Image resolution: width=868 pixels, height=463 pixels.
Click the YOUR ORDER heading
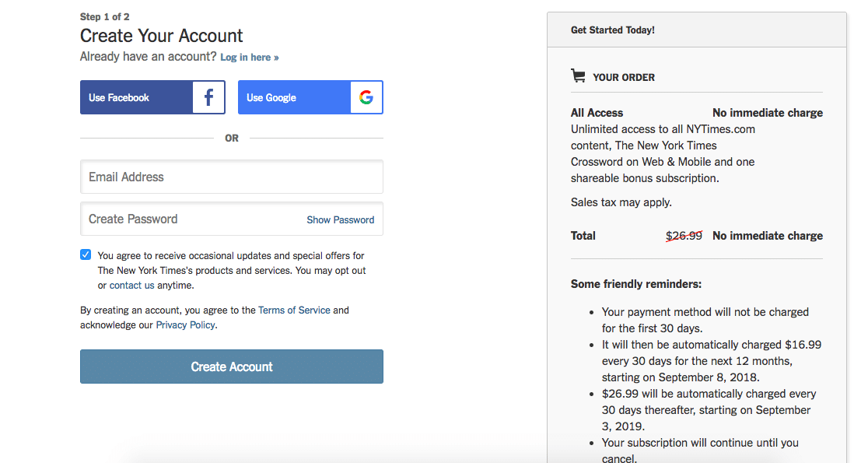tap(624, 78)
